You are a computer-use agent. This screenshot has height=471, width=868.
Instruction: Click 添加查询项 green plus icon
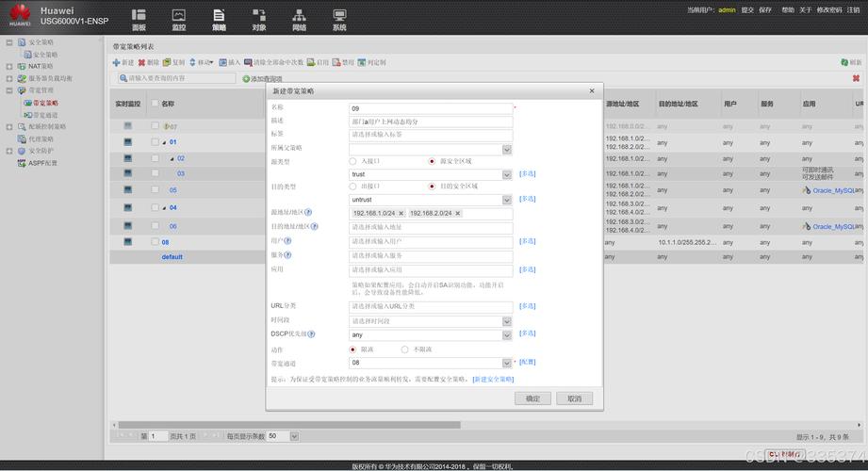point(246,78)
